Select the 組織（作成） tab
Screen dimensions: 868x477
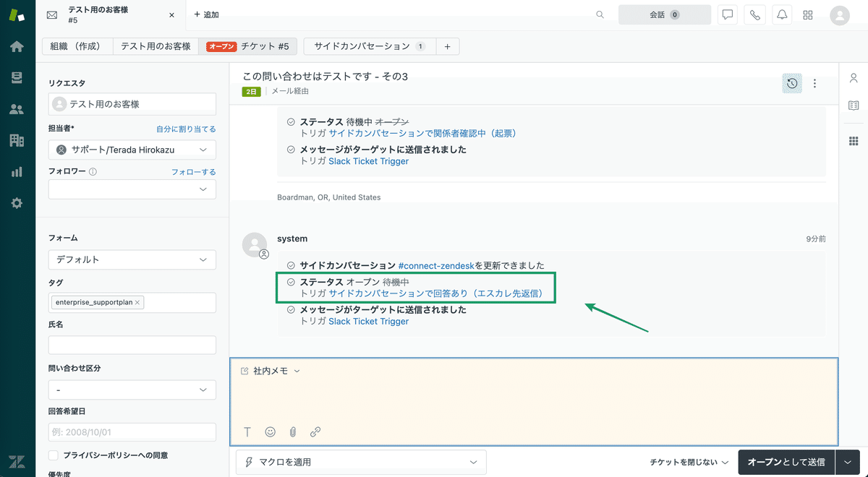[78, 46]
